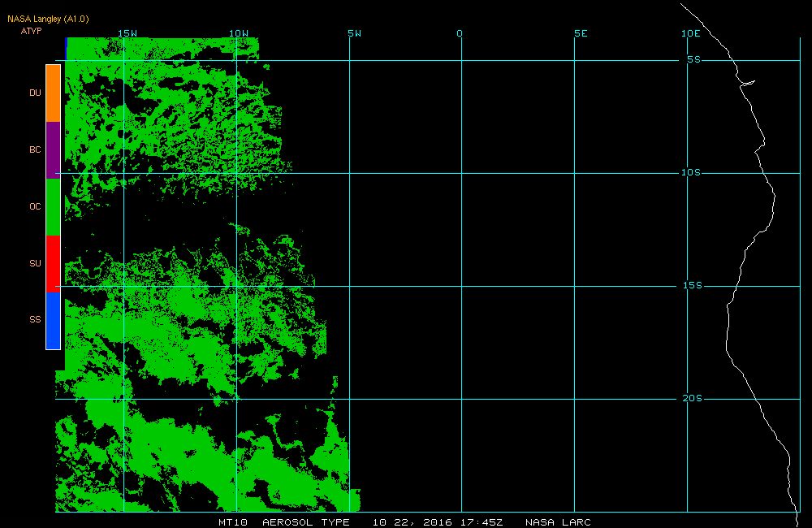Click the ATYP label
This screenshot has width=812, height=528.
click(x=31, y=31)
